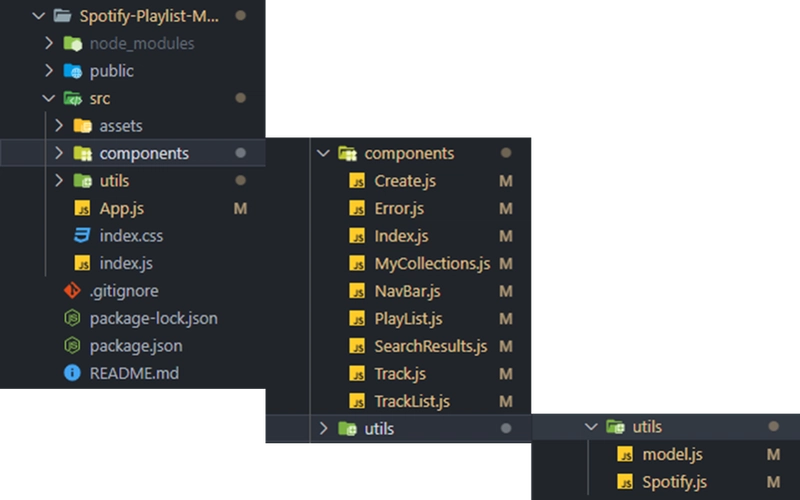
Task: Select the assets folder label
Action: (x=121, y=126)
